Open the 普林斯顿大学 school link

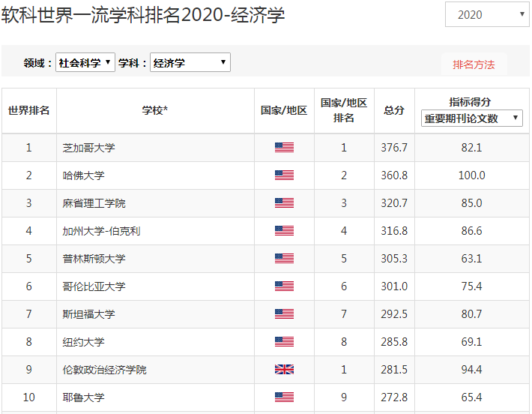click(x=94, y=259)
